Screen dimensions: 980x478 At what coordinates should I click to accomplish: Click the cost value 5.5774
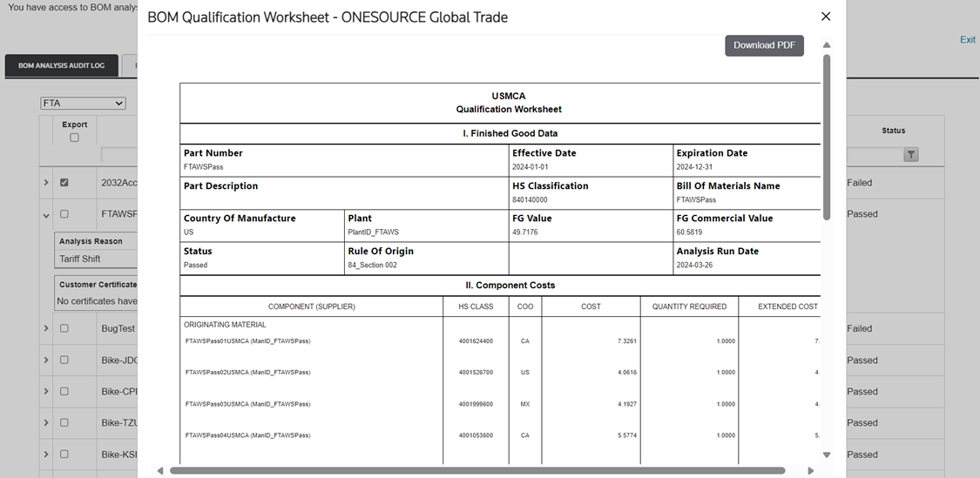[627, 435]
